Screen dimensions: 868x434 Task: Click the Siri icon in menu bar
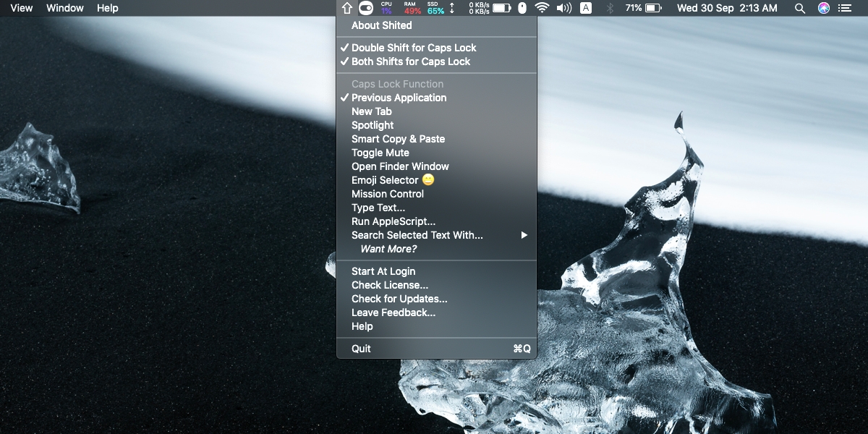(822, 9)
